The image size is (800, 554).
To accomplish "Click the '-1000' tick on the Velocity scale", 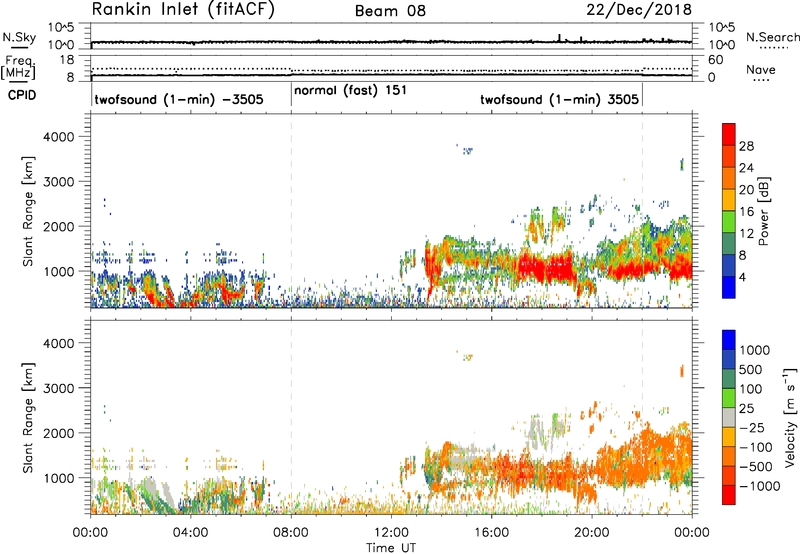I will [759, 486].
